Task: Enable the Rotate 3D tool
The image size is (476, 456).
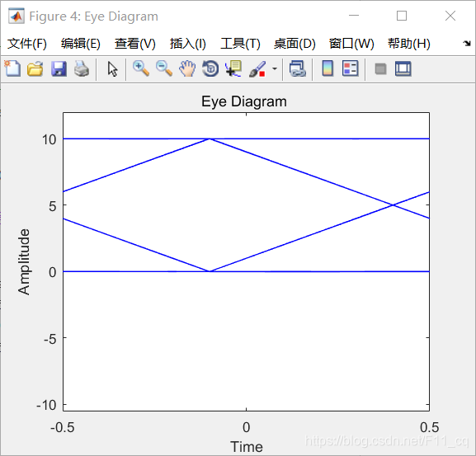Action: pyautogui.click(x=210, y=68)
